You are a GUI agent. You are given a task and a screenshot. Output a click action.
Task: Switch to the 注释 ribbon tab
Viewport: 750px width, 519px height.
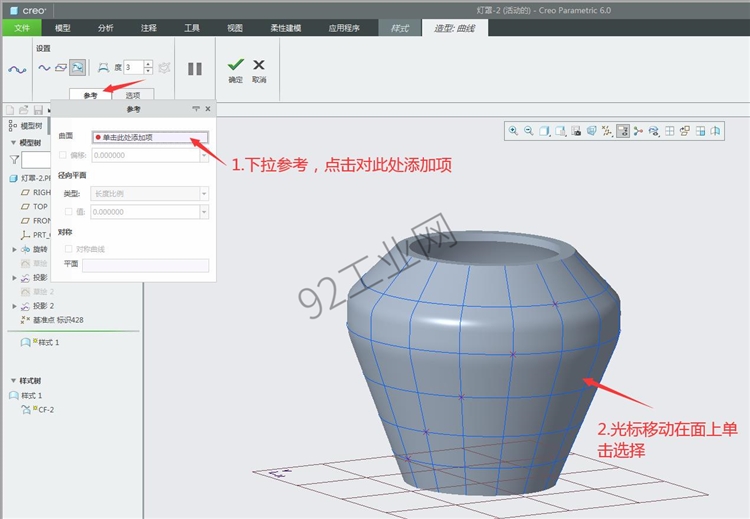149,28
